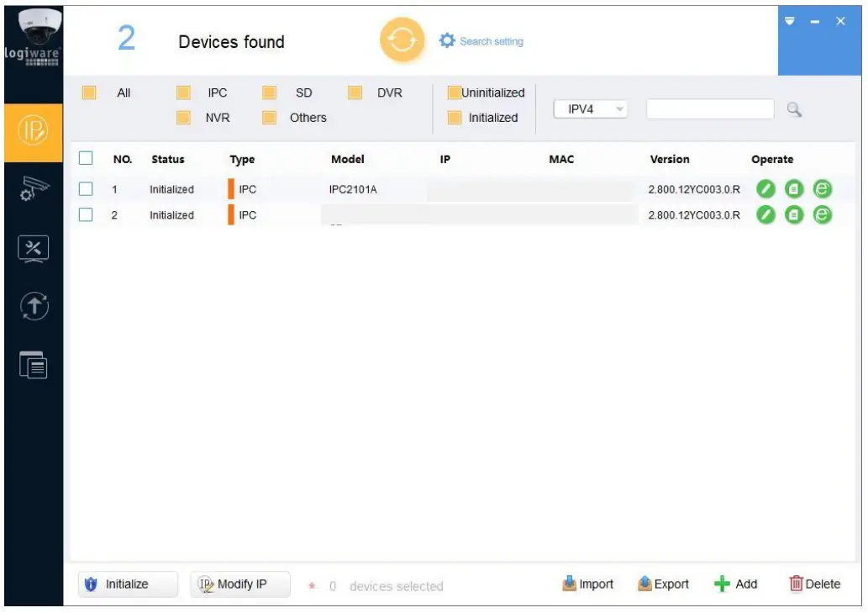Open Search setting
This screenshot has height=613, width=868.
(481, 41)
